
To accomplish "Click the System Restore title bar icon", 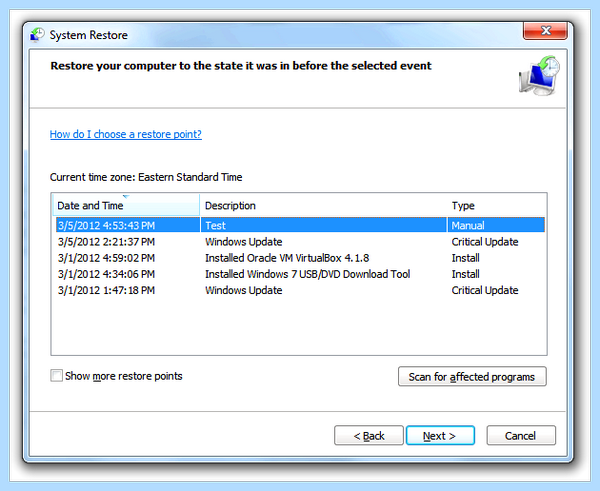I will click(37, 34).
